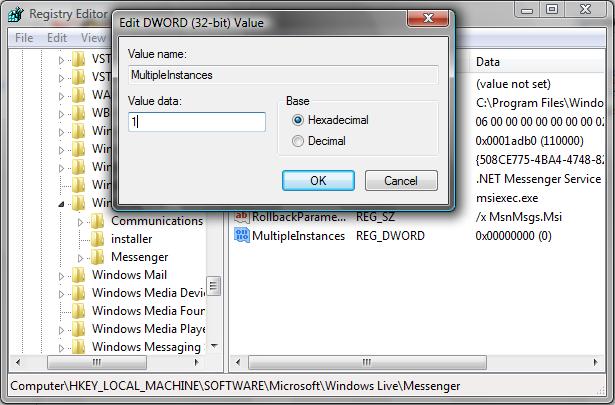Select the Hexadecimal base radio button
This screenshot has width=615, height=405.
click(298, 120)
